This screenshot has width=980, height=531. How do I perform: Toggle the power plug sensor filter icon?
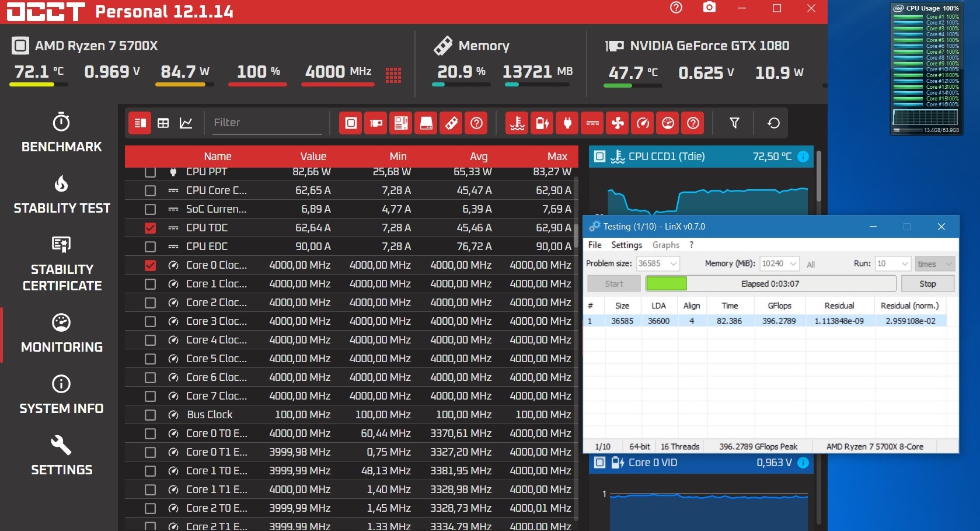567,123
